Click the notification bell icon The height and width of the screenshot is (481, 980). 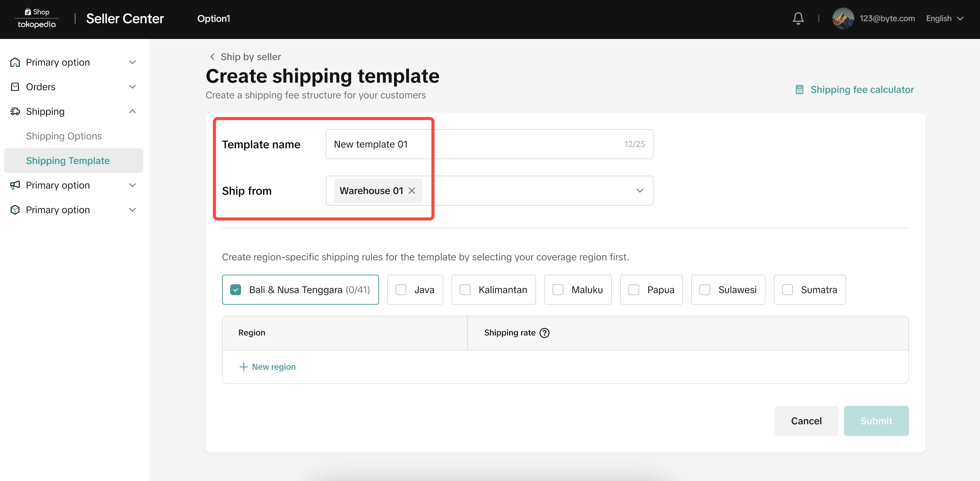click(798, 18)
